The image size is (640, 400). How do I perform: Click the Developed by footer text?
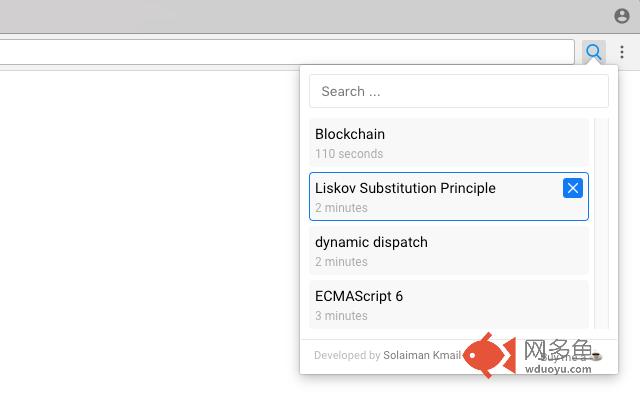[x=347, y=355]
